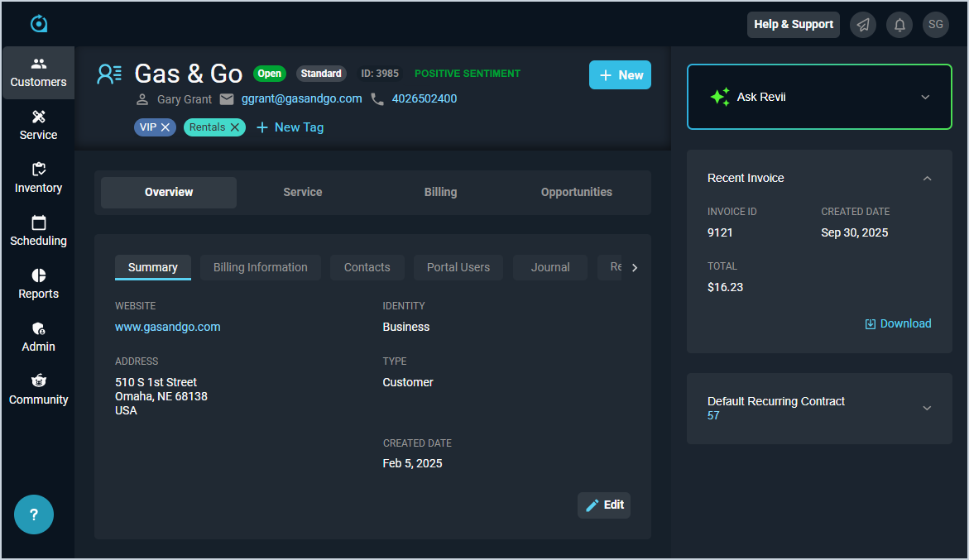Show more sub-tabs with right arrow
This screenshot has height=560, width=969.
tap(634, 267)
